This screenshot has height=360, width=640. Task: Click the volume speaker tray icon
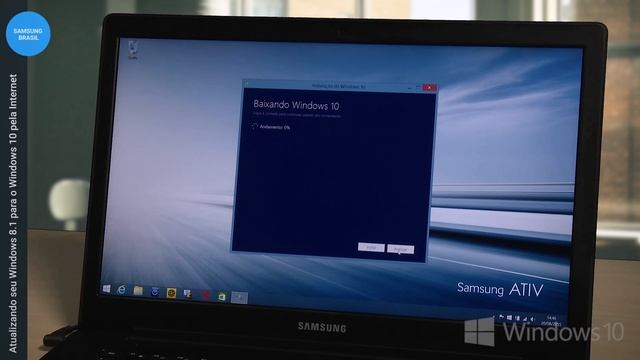point(532,319)
